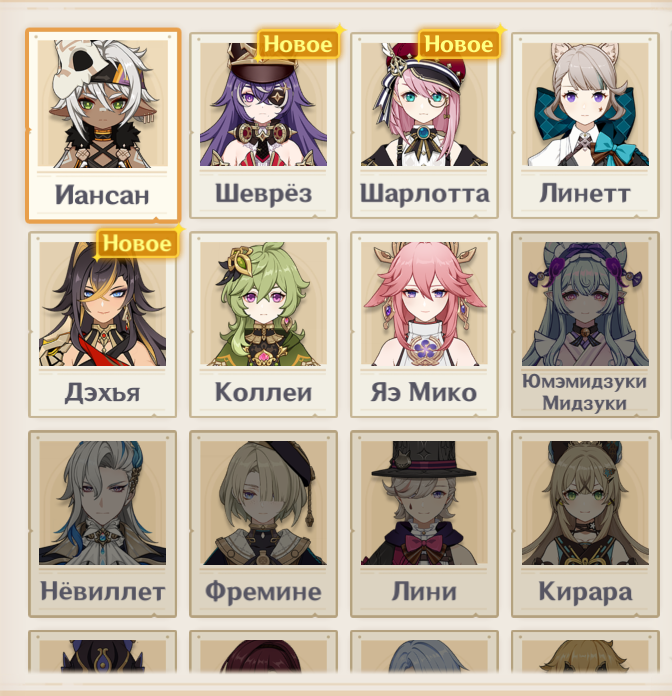Open the Яэ Мико character card

pyautogui.click(x=424, y=324)
